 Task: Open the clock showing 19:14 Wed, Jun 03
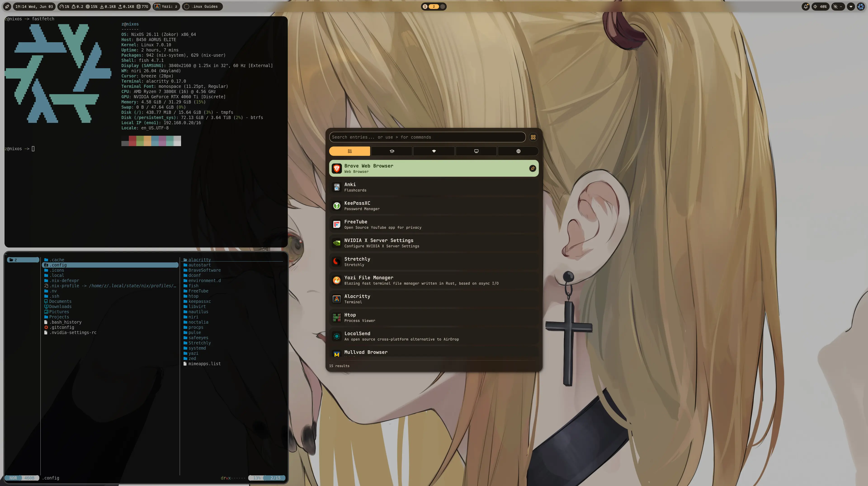click(34, 6)
